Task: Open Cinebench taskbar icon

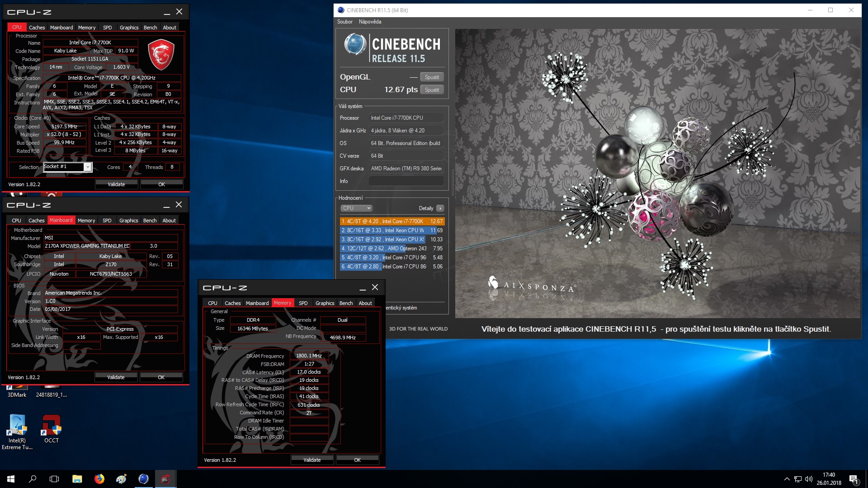Action: [143, 479]
